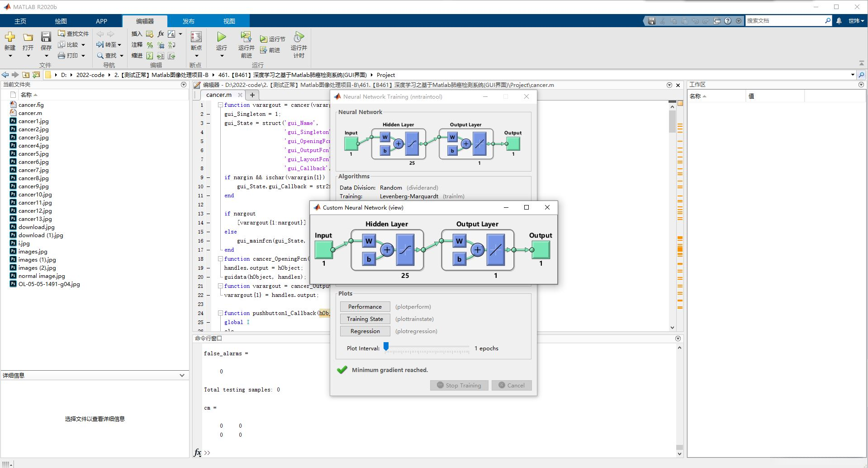Click the Run and Time (运行并计时) icon
This screenshot has width=868, height=468.
[299, 37]
